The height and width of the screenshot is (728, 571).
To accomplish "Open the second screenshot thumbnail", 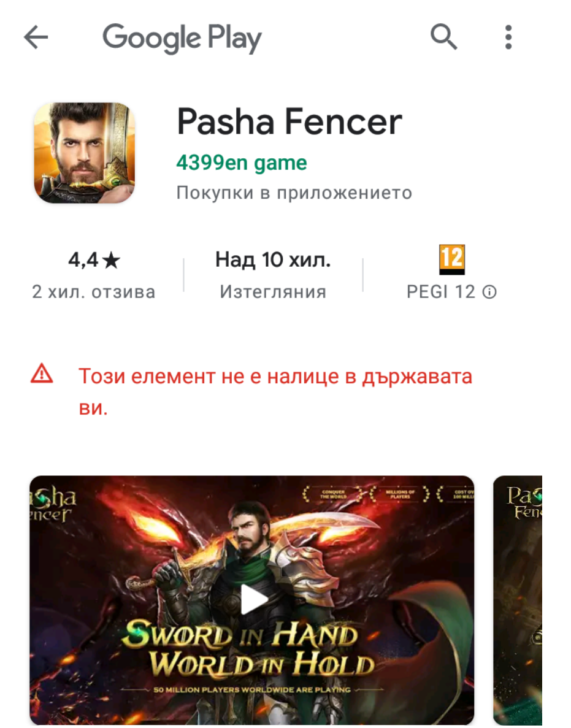I will tap(518, 600).
